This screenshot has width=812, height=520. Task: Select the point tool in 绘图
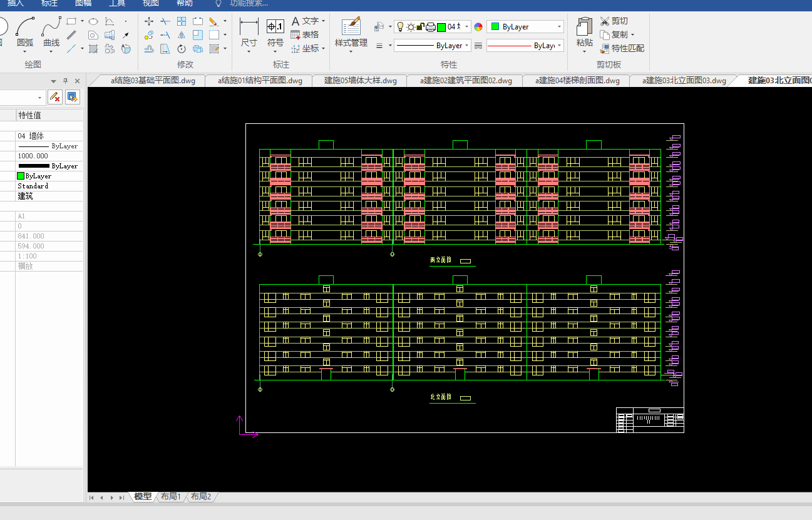(x=126, y=21)
